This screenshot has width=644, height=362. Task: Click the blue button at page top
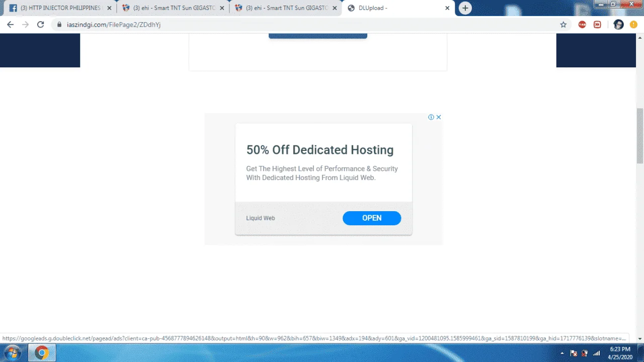[x=318, y=36]
